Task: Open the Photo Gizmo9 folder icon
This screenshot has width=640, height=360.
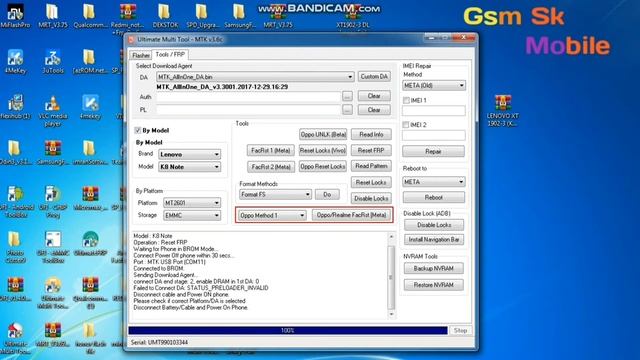Action: (x=15, y=247)
